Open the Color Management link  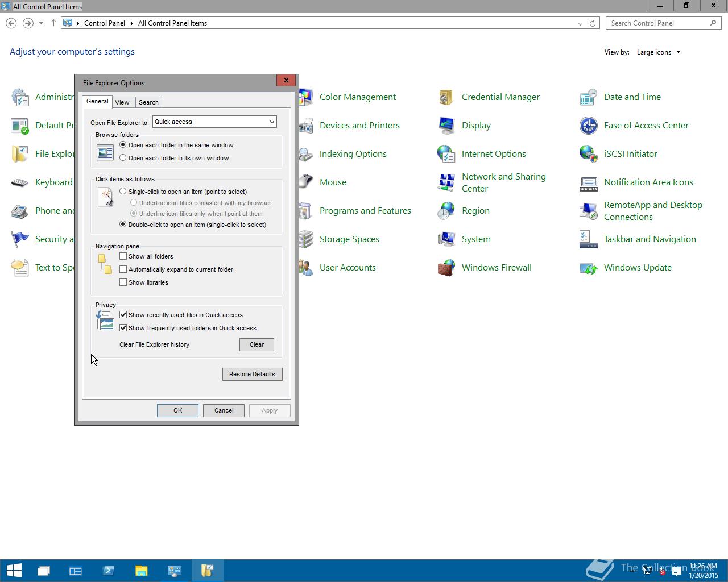(358, 97)
